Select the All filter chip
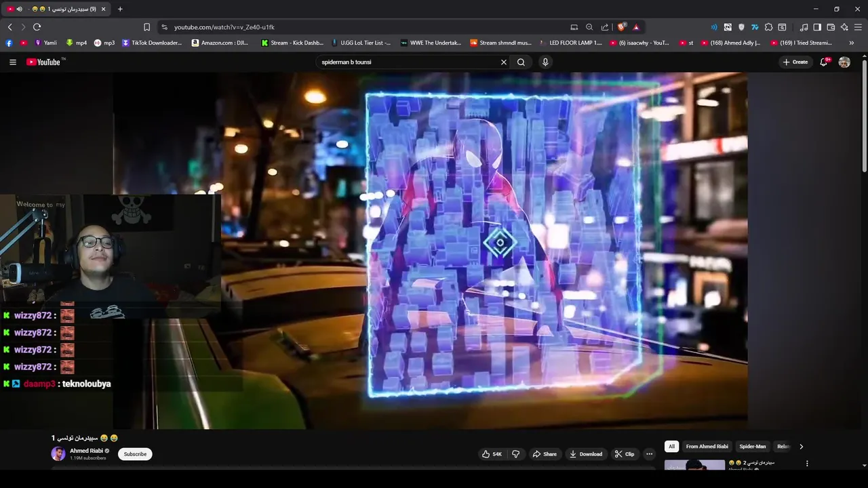Screen dimensions: 868x488 pos(671,447)
